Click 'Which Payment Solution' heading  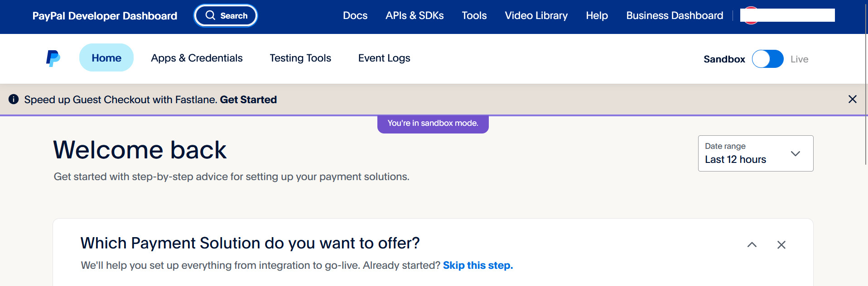(x=250, y=243)
